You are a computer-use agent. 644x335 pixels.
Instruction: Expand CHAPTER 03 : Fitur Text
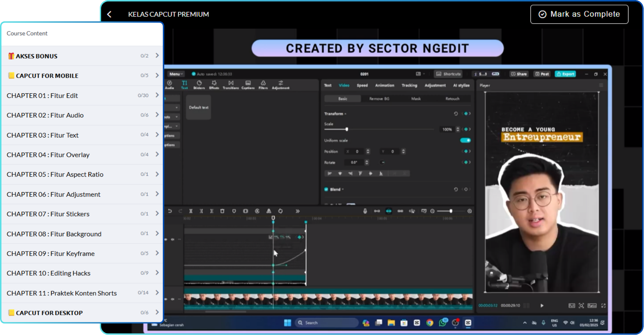coord(82,135)
